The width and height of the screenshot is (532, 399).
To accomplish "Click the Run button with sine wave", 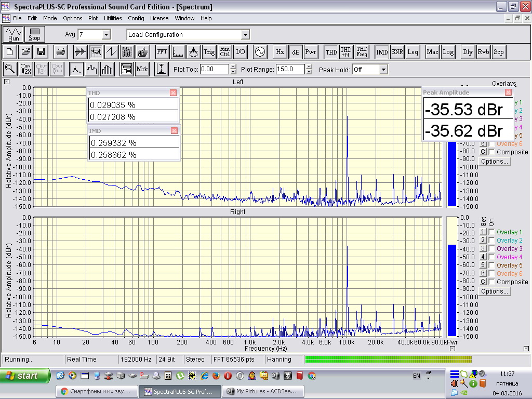I will point(14,34).
